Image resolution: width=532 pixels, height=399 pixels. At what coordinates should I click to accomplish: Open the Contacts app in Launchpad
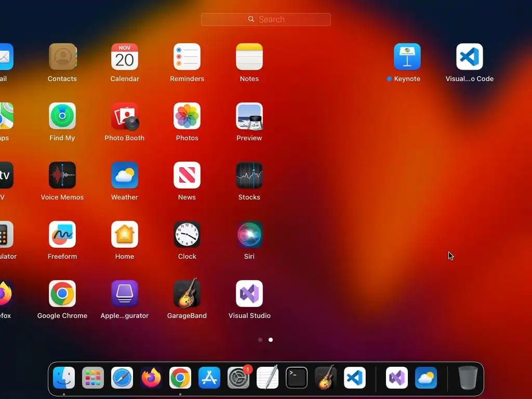62,57
